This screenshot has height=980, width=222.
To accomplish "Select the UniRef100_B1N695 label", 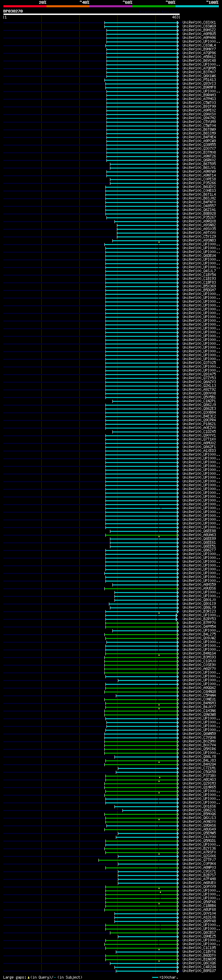I will click(199, 959).
